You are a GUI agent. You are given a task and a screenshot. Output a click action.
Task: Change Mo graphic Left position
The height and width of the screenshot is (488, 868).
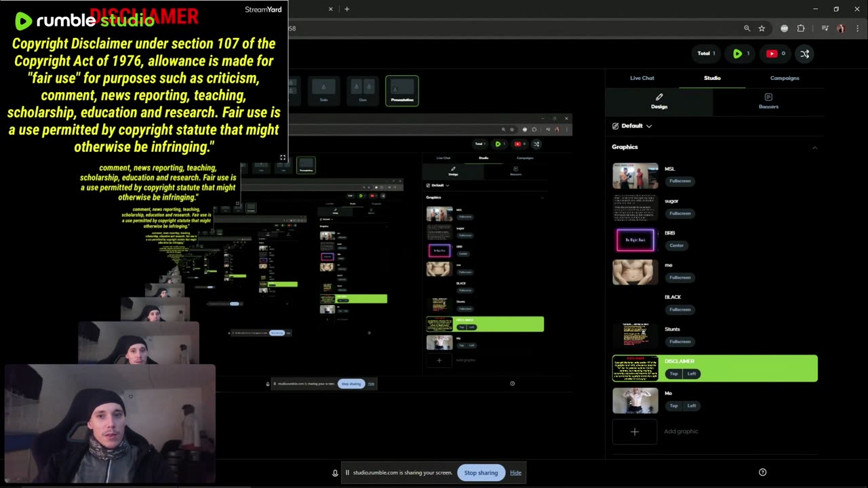point(692,405)
